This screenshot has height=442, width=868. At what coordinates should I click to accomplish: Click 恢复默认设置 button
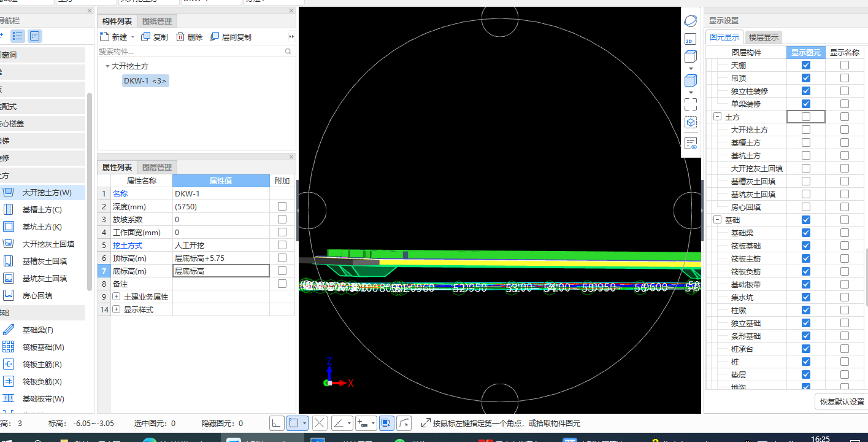coord(842,402)
